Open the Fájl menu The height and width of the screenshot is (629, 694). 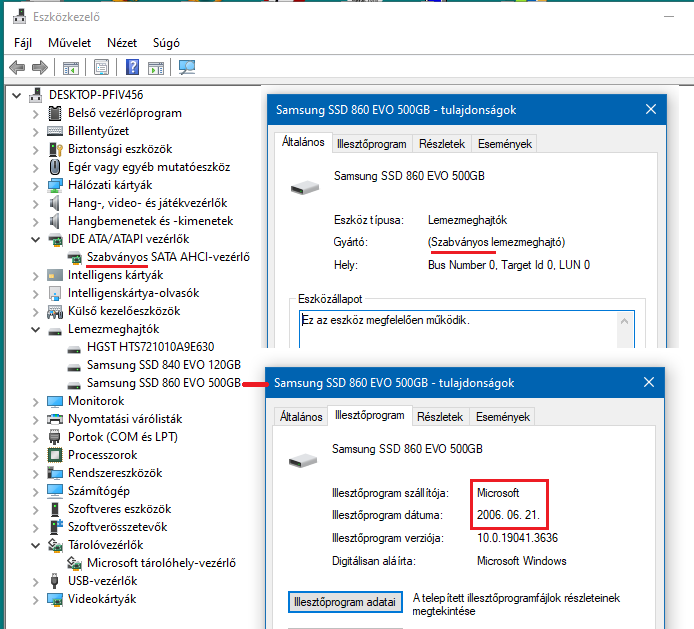tap(23, 43)
